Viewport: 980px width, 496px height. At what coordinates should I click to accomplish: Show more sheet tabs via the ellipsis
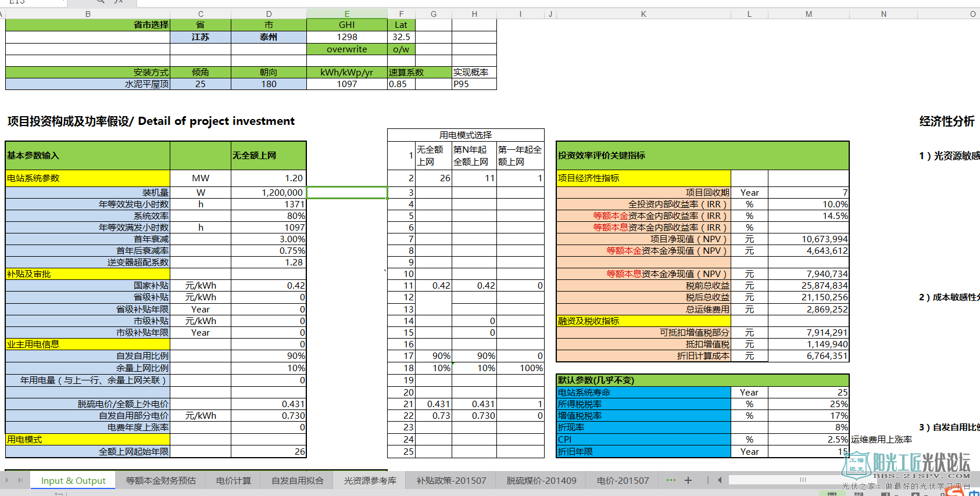[671, 480]
